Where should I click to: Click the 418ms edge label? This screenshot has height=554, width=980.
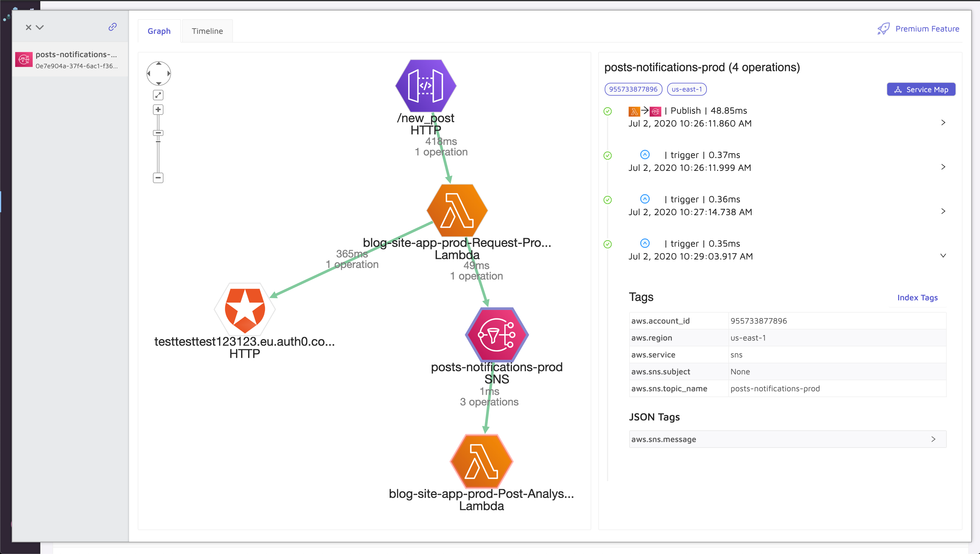(x=441, y=146)
